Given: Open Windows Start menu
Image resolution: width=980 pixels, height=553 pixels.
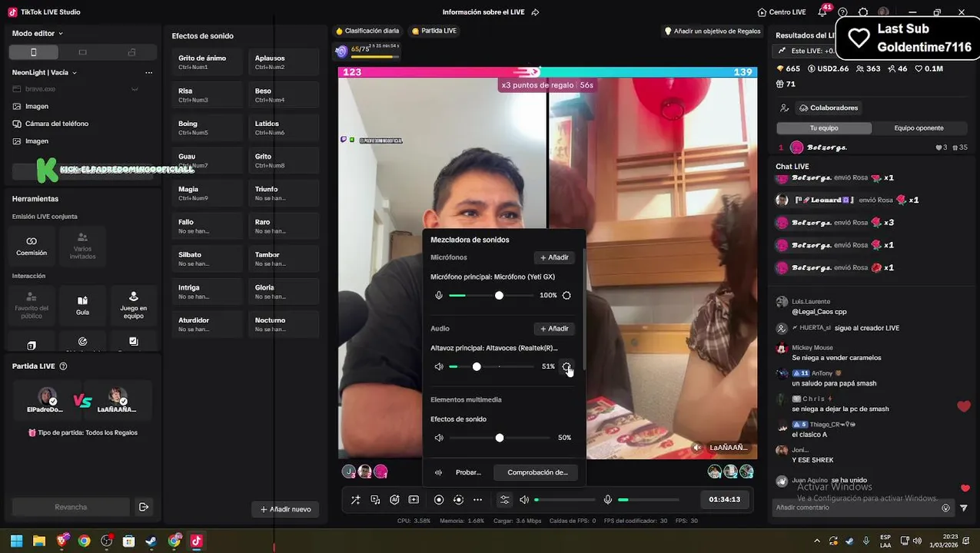Looking at the screenshot, I should coord(16,541).
